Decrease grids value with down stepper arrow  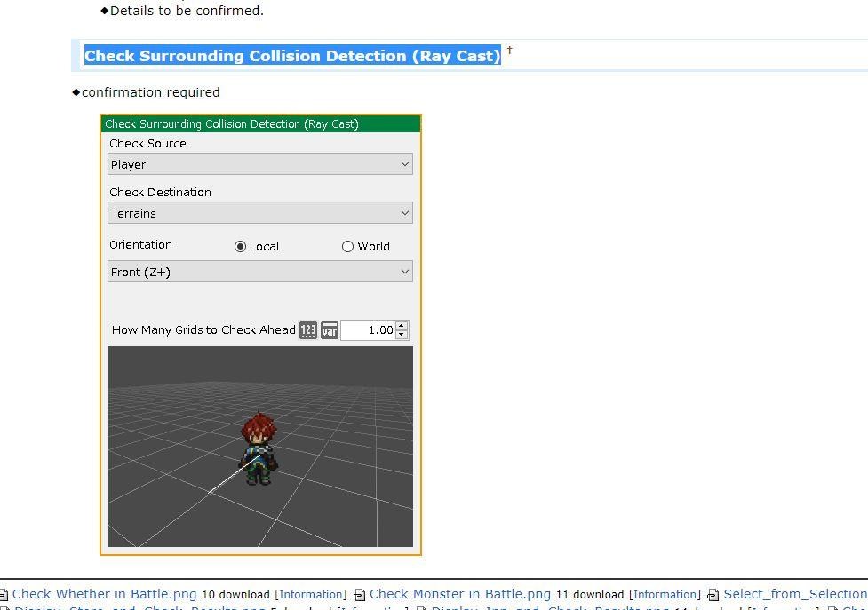402,335
